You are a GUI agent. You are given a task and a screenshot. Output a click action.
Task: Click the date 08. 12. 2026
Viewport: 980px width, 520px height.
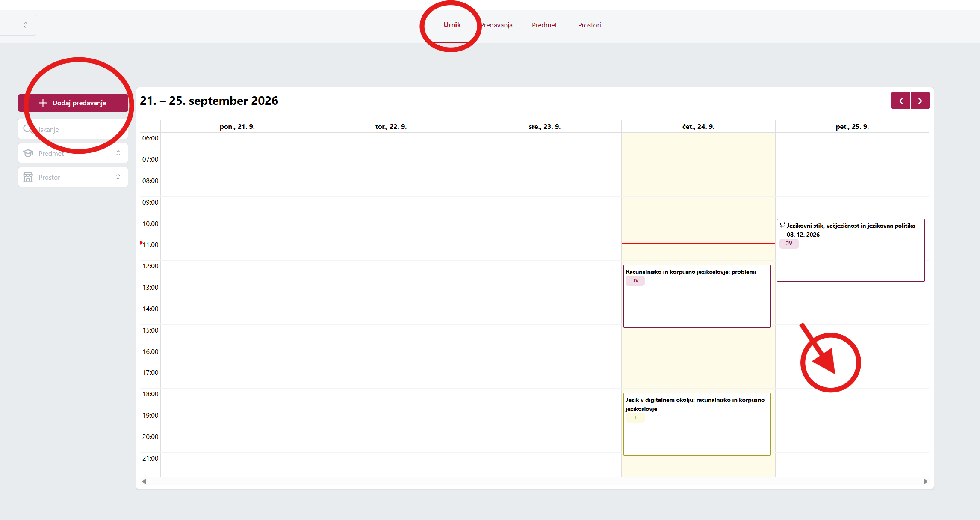(803, 235)
